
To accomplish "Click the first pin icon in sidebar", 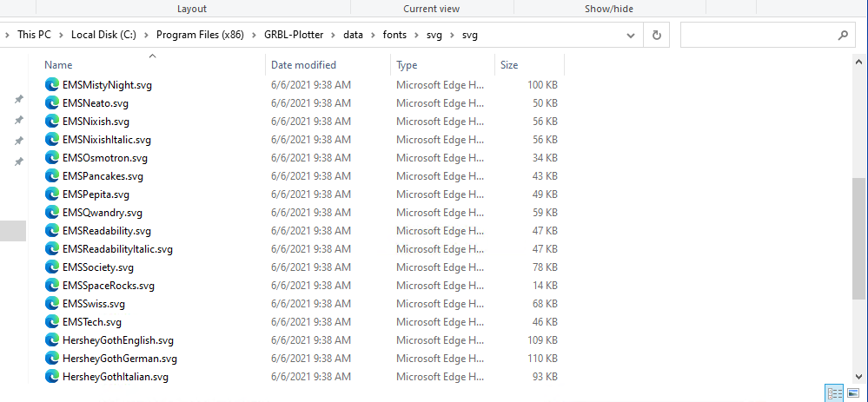I will coord(18,100).
